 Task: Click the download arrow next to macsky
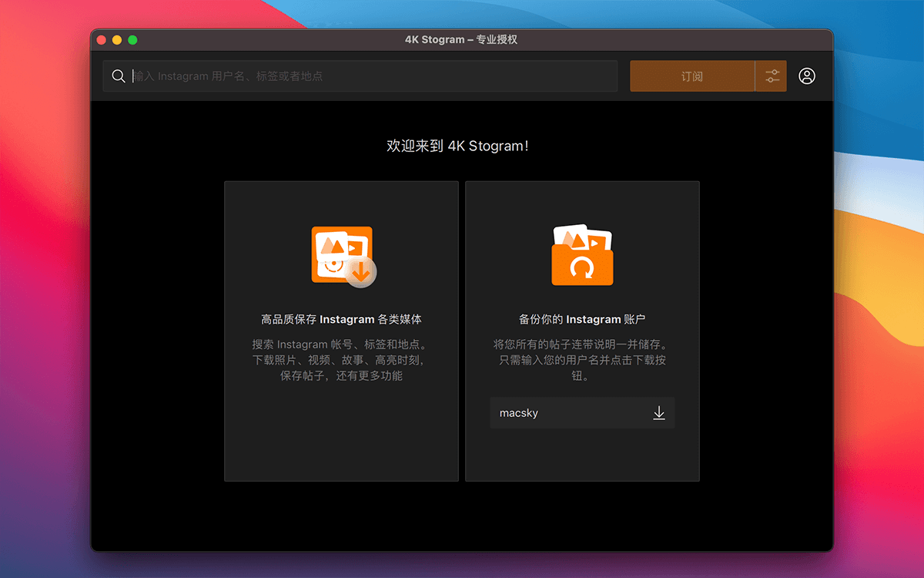(659, 413)
